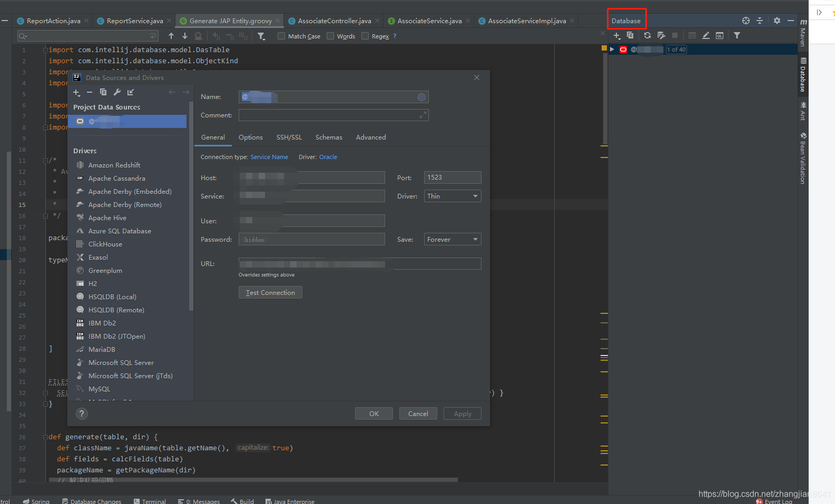Click the Test Connection button
835x504 pixels.
(270, 292)
